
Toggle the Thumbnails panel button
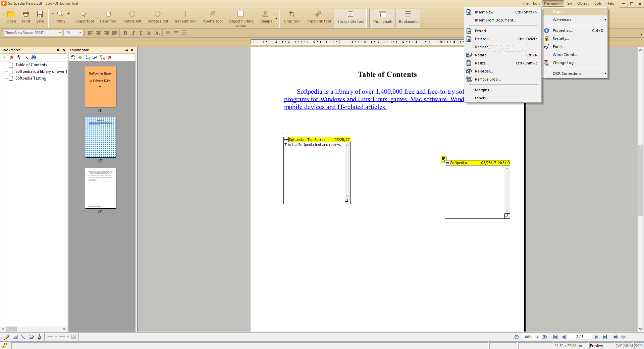coord(382,17)
